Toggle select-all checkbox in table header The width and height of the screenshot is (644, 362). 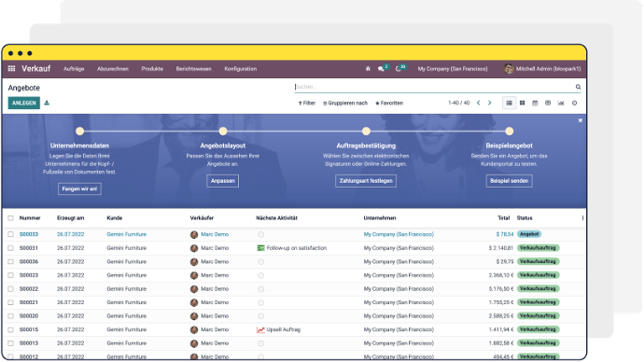10,218
